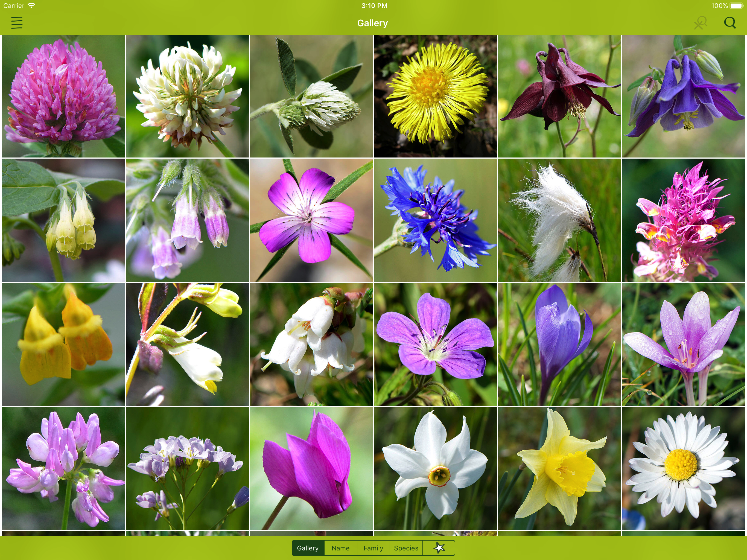Open the spiky pink cow-wheat photo
Image resolution: width=747 pixels, height=560 pixels.
click(684, 220)
